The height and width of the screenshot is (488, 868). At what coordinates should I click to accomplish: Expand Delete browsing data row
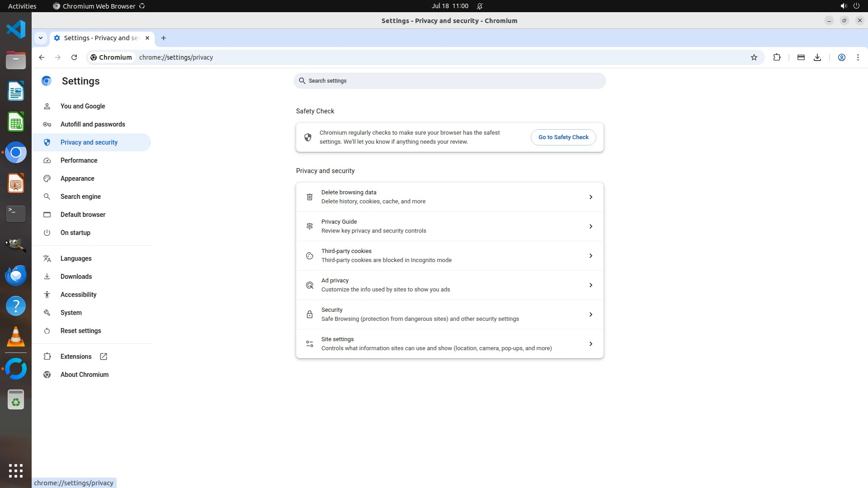[x=449, y=197]
